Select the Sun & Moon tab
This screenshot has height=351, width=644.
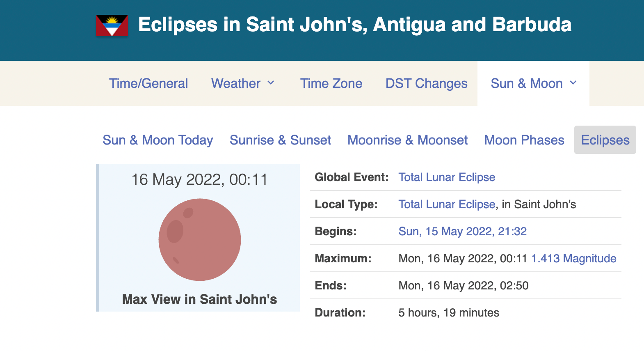pyautogui.click(x=526, y=83)
